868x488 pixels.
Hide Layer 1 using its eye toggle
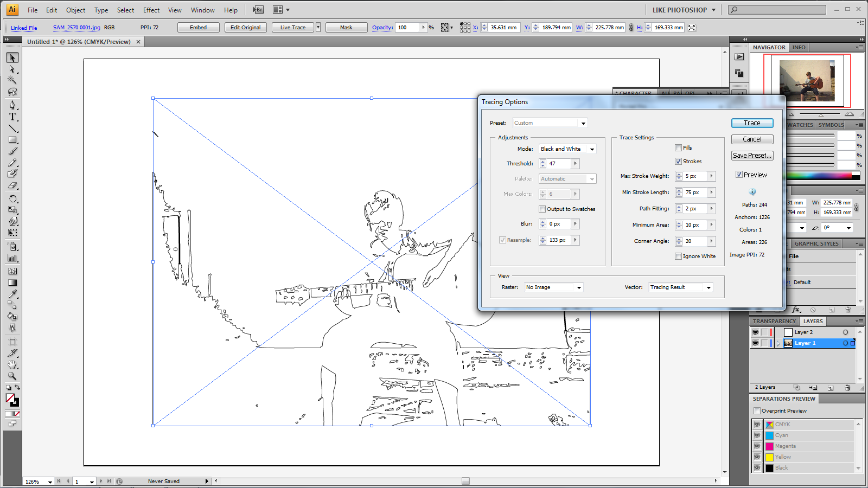pyautogui.click(x=756, y=343)
